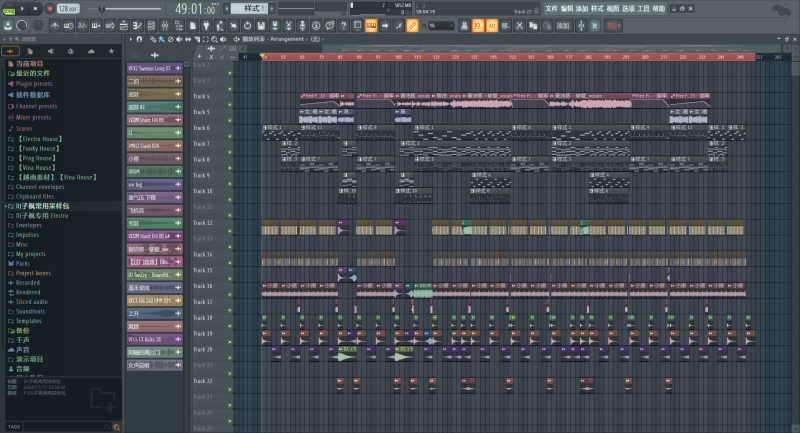Click the tempo field showing 128.000
The image size is (800, 433).
pyautogui.click(x=67, y=8)
